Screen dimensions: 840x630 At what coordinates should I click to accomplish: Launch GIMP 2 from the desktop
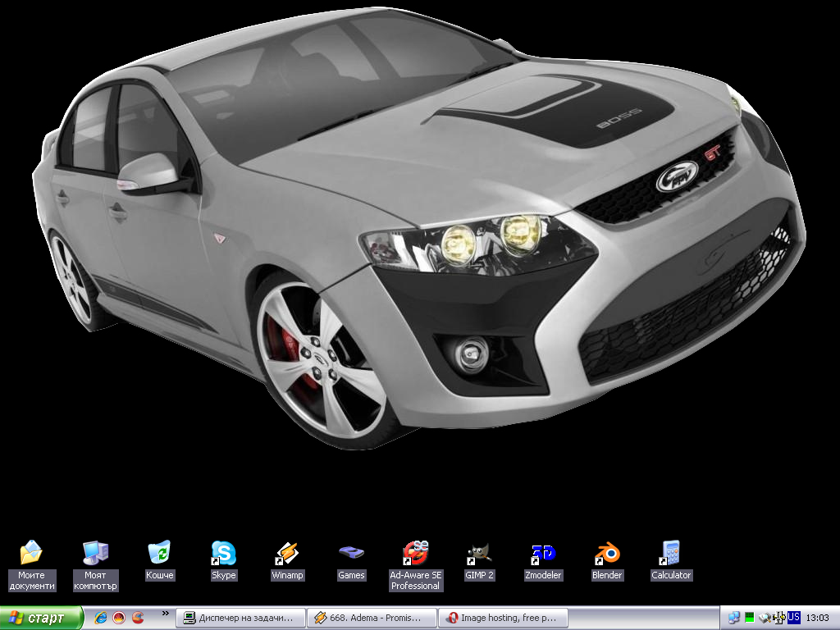tap(479, 553)
